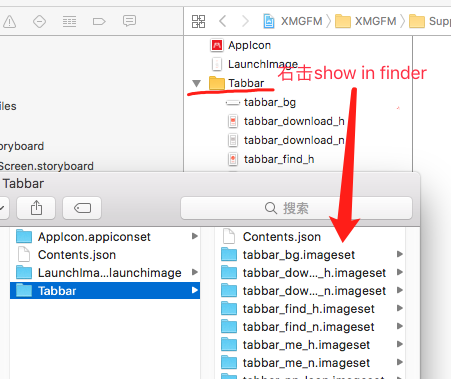Select the highlighted Tabbar folder in Finder
Screen dimensions: 451x379
(105, 291)
